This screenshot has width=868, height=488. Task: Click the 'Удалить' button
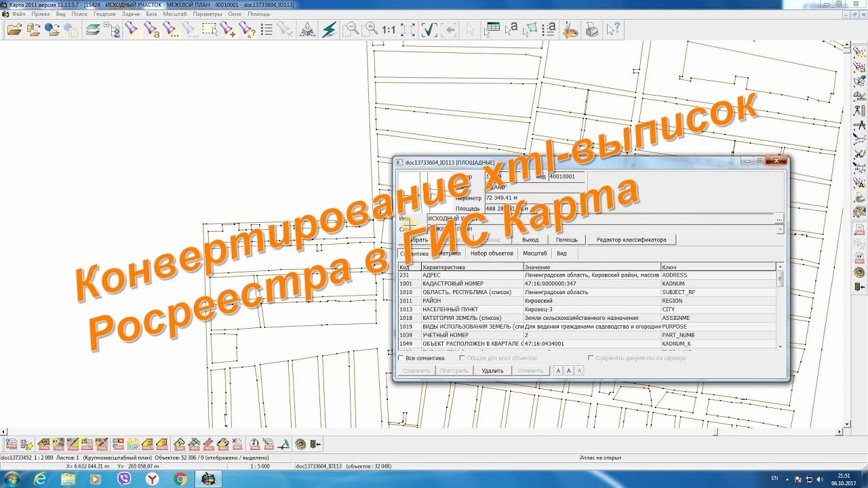492,371
